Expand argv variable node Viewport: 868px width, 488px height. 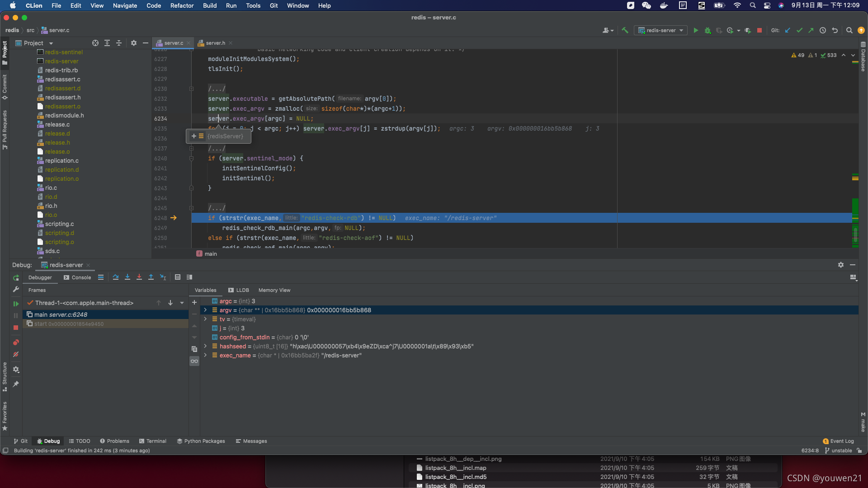[205, 310]
